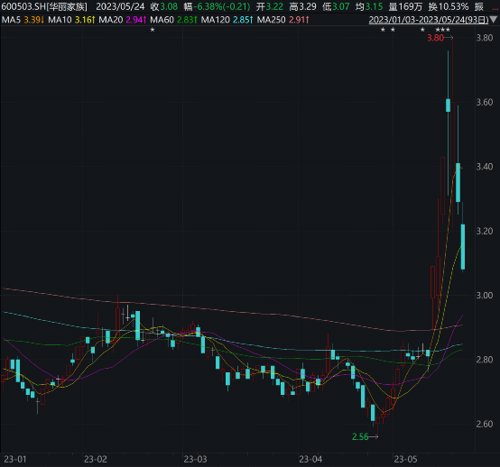The width and height of the screenshot is (500, 467).
Task: Click the first star marker in late April
Action: coord(383,30)
